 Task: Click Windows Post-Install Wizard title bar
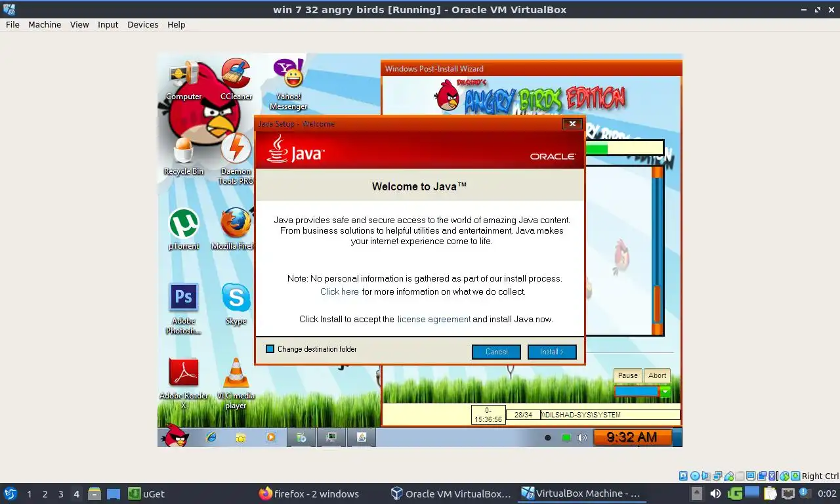532,68
